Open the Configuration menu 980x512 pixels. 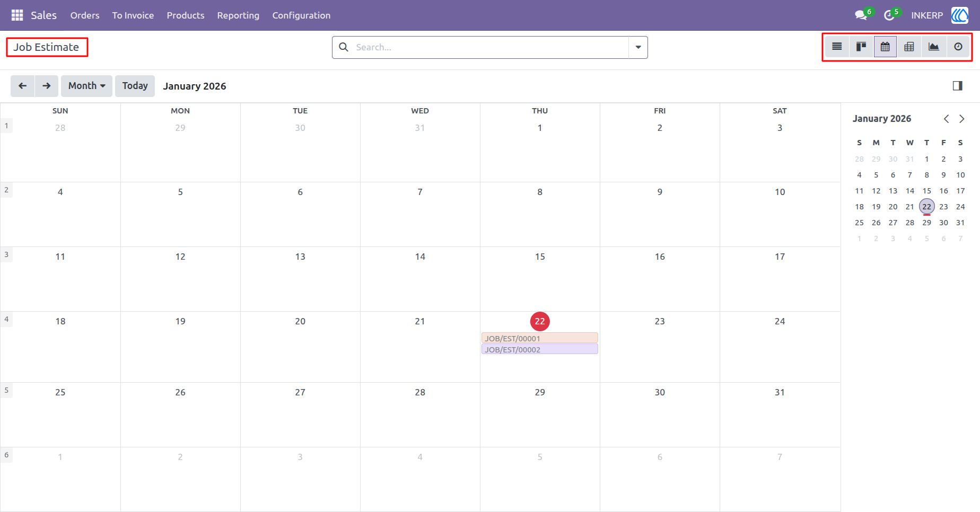(x=301, y=15)
